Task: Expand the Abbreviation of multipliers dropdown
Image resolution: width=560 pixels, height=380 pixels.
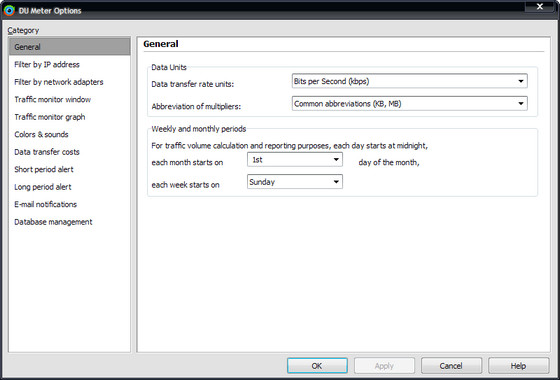Action: pyautogui.click(x=410, y=104)
